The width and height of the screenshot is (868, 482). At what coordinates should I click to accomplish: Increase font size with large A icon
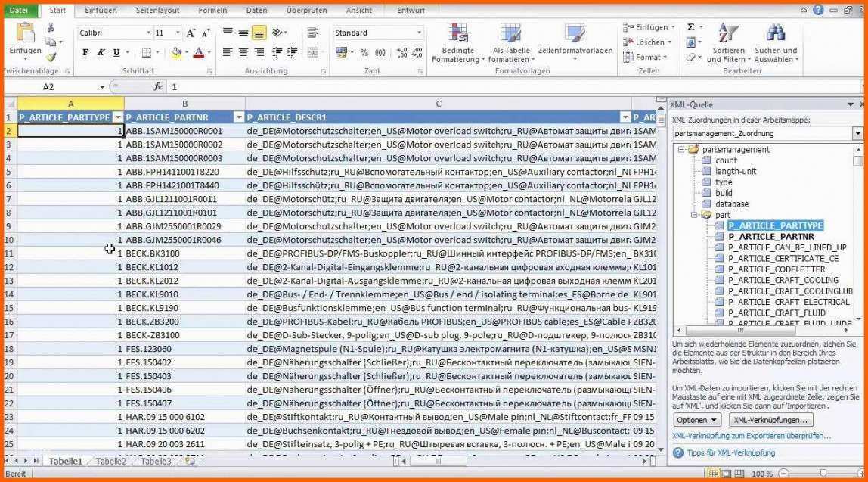[x=191, y=33]
